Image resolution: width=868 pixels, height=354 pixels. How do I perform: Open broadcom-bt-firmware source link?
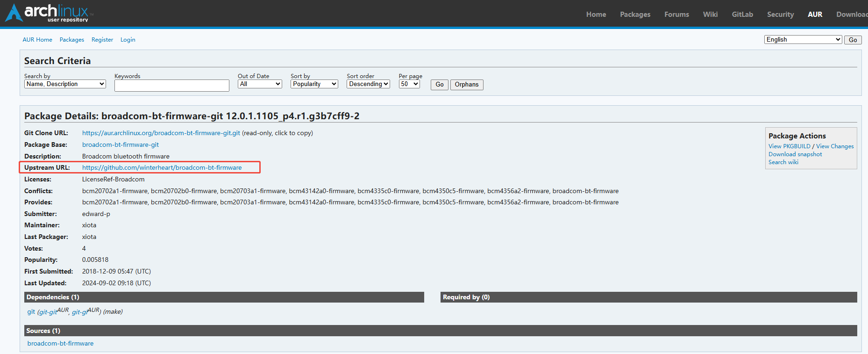[x=60, y=344]
